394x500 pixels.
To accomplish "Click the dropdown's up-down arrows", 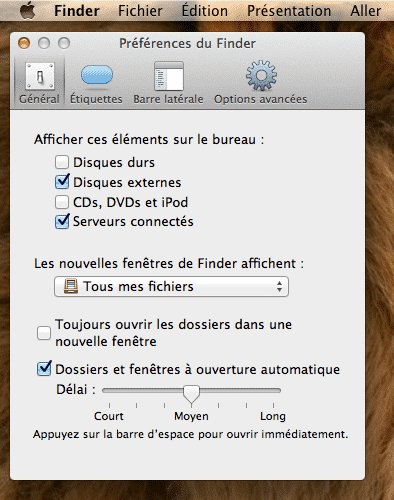I will pos(279,286).
